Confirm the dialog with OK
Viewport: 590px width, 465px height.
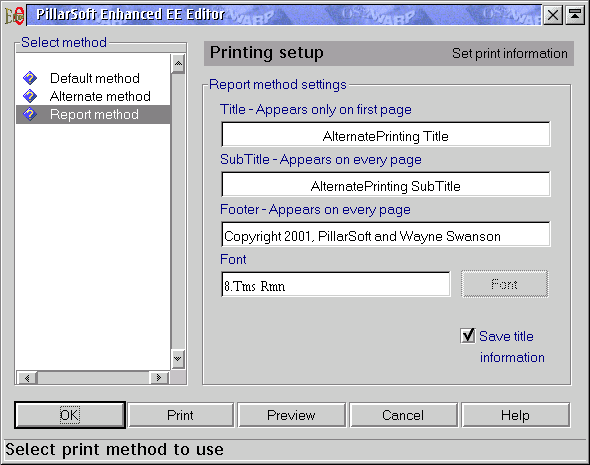point(70,415)
